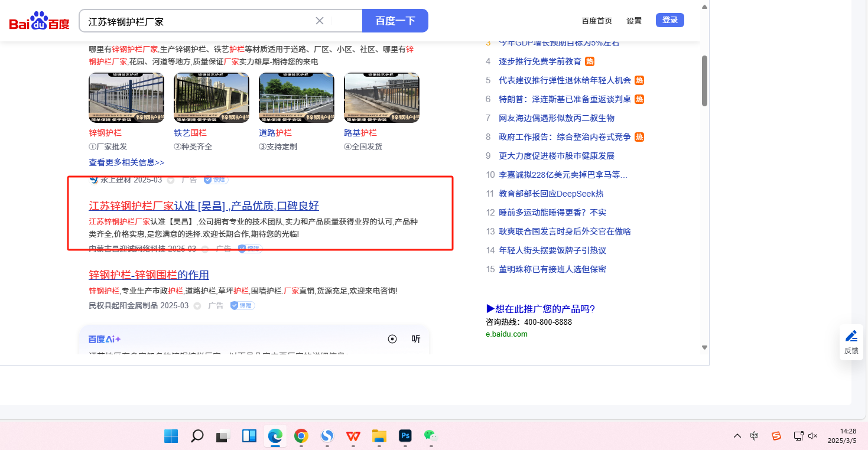Screen dimensions: 868x450
Task: Show hidden system tray icons chevron
Action: tap(737, 436)
